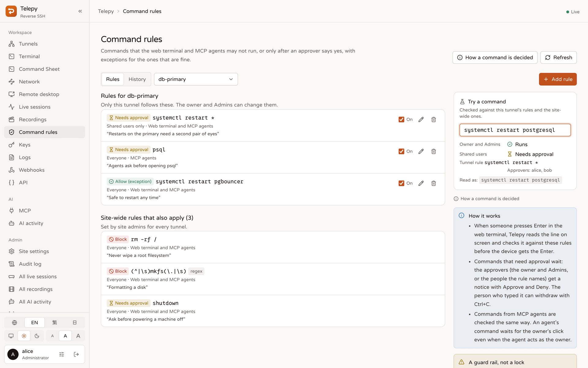Switch to the History tab

coord(137,79)
